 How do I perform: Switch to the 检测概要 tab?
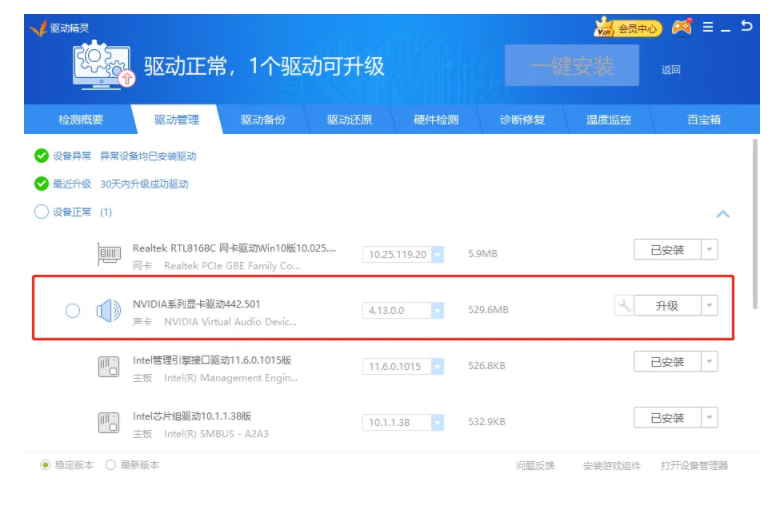pyautogui.click(x=80, y=119)
